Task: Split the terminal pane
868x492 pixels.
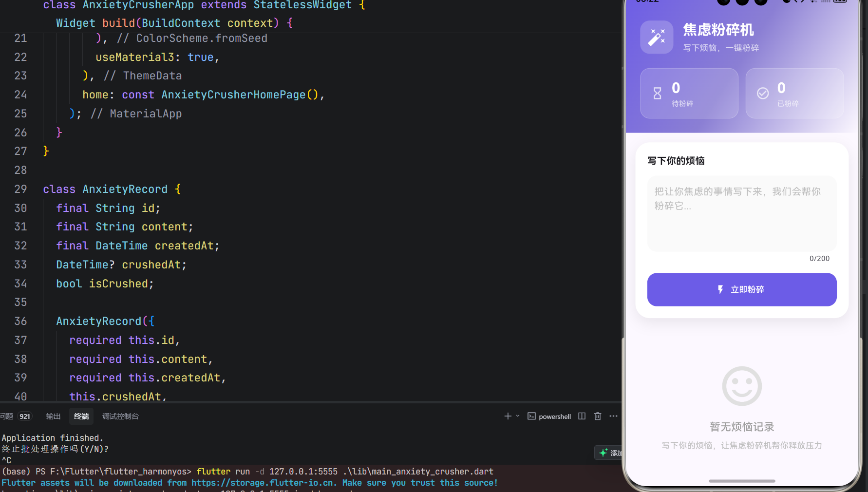Action: click(582, 416)
